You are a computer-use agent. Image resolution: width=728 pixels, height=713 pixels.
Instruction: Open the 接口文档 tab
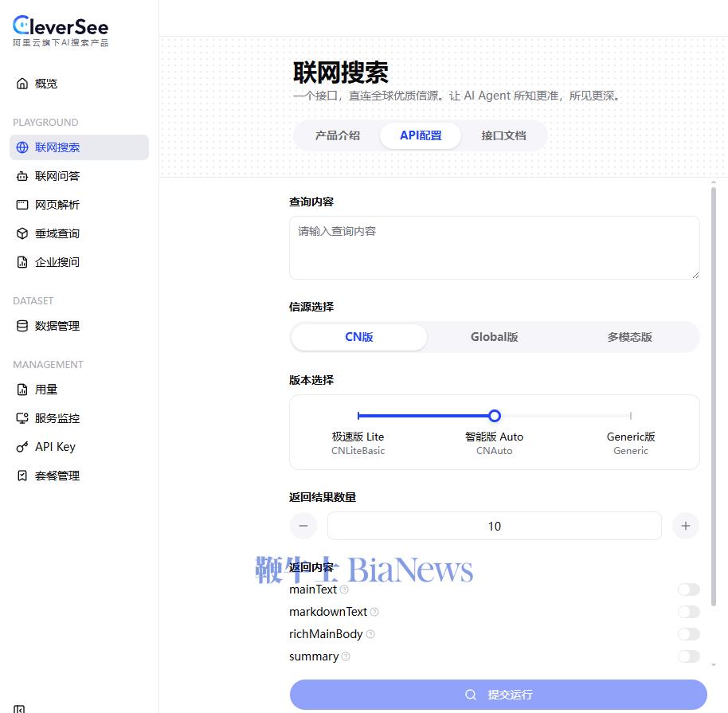click(503, 135)
